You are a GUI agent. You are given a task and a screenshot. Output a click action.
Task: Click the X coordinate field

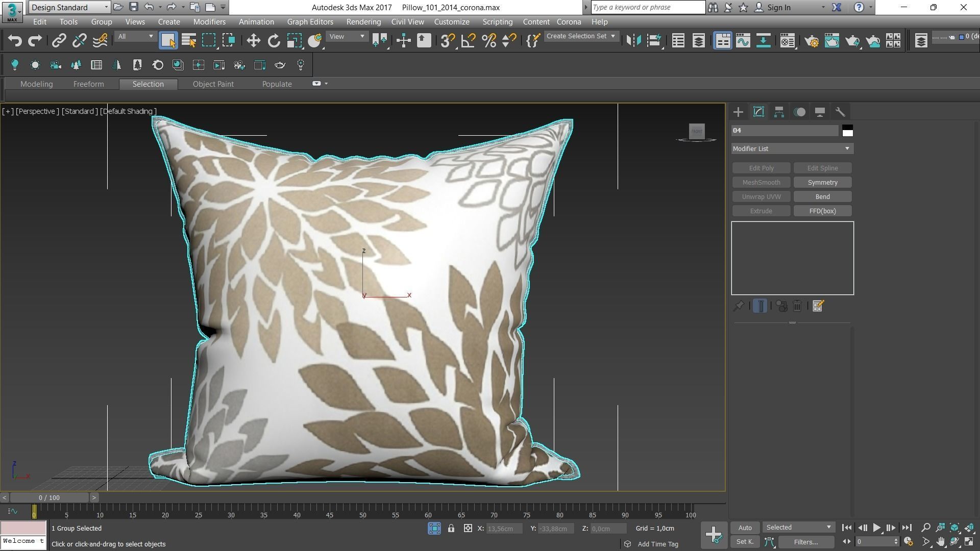click(x=504, y=529)
